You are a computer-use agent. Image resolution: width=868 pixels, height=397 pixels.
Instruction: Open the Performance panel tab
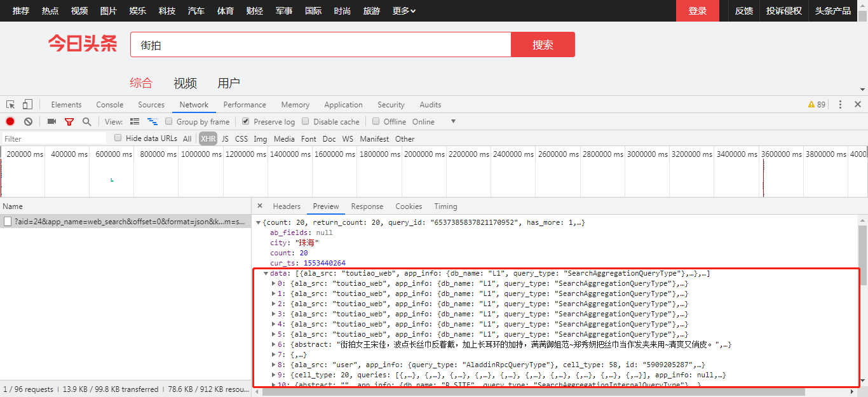pyautogui.click(x=245, y=105)
